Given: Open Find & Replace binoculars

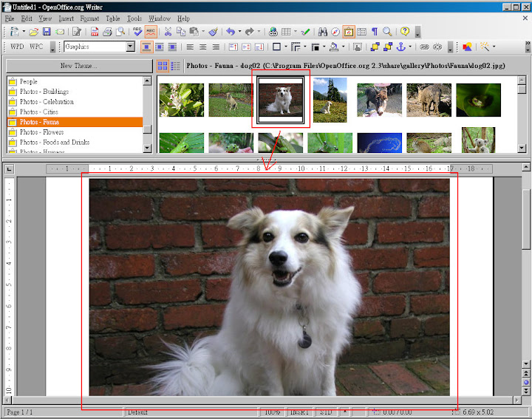Looking at the screenshot, I should click(323, 32).
